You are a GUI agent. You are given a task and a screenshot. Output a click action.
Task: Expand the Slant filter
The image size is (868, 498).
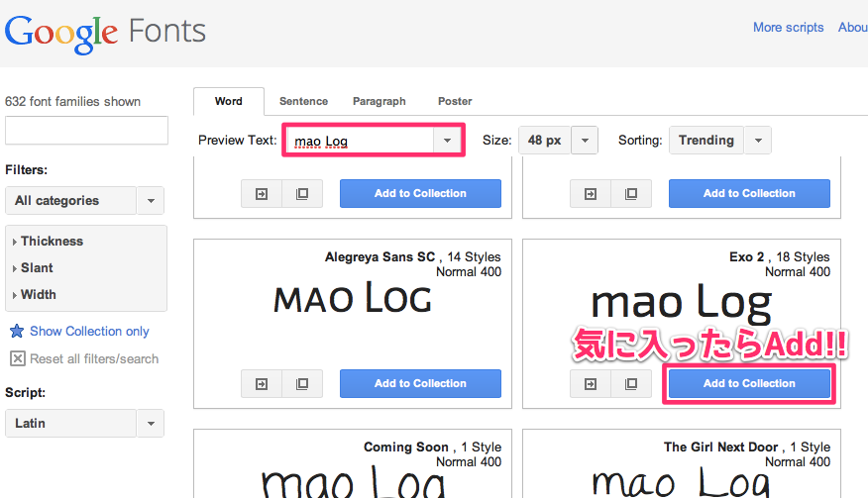coord(33,268)
